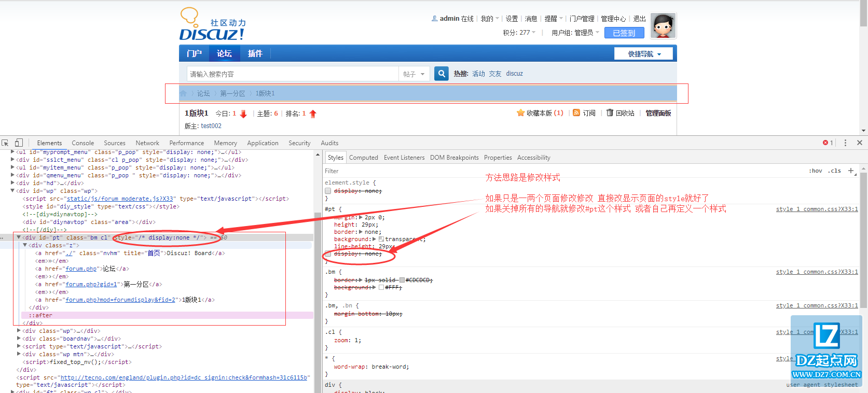868x393 pixels.
Task: Click the #CDCDCD border color swatch
Action: (402, 280)
